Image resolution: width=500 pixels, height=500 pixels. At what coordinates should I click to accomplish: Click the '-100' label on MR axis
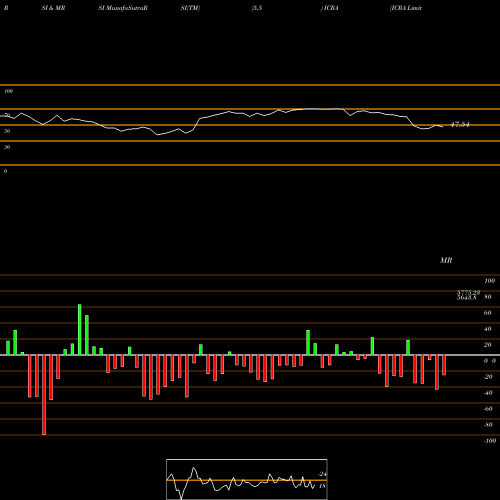[490, 441]
